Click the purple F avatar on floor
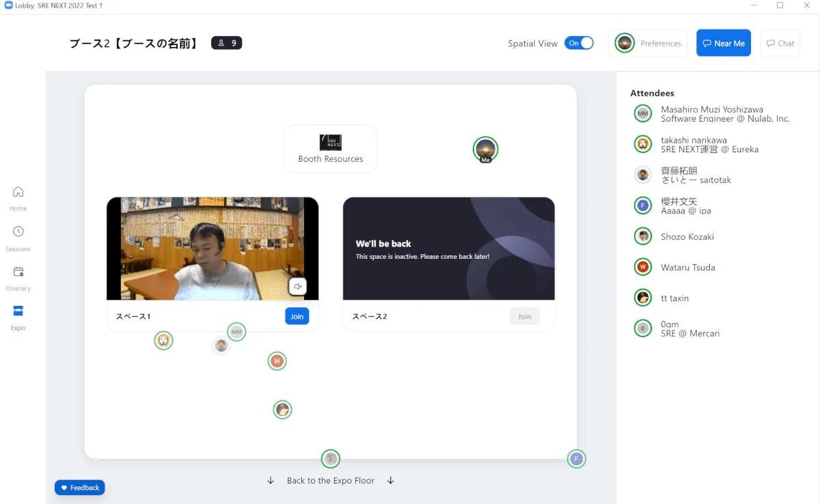The height and width of the screenshot is (504, 820). pyautogui.click(x=577, y=459)
